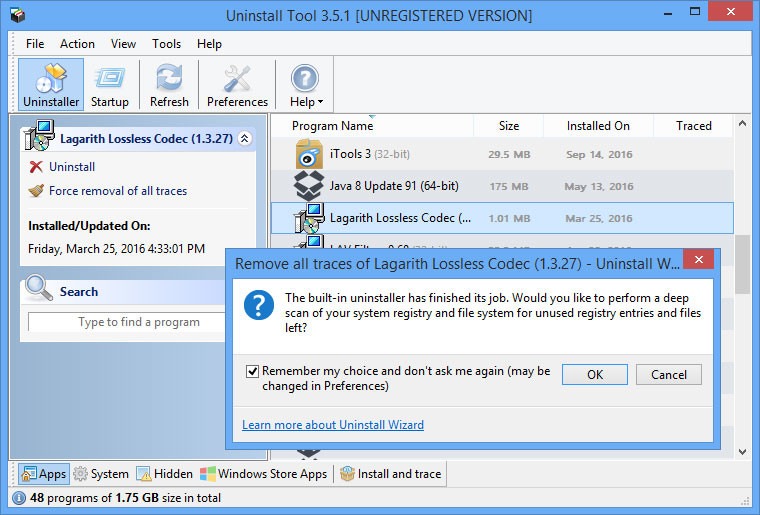Click the Install and trace button

point(391,473)
